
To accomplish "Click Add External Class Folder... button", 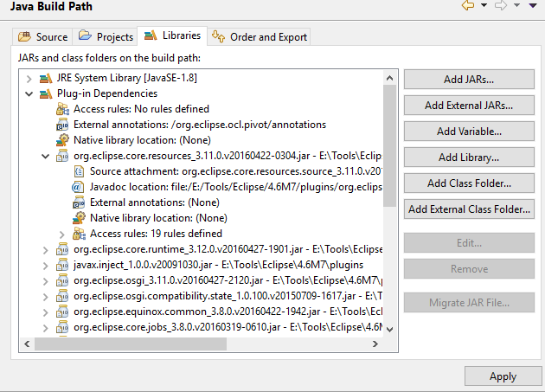I will tap(469, 209).
